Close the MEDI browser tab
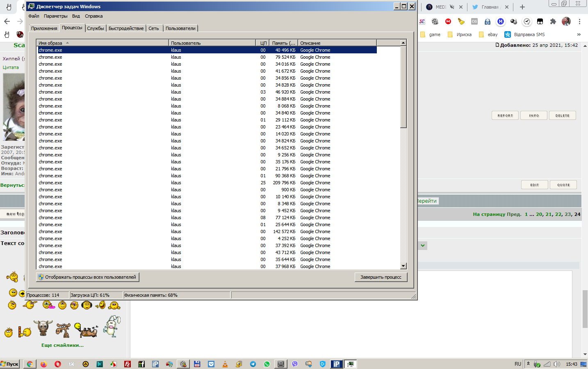This screenshot has width=588, height=369. pos(461,7)
